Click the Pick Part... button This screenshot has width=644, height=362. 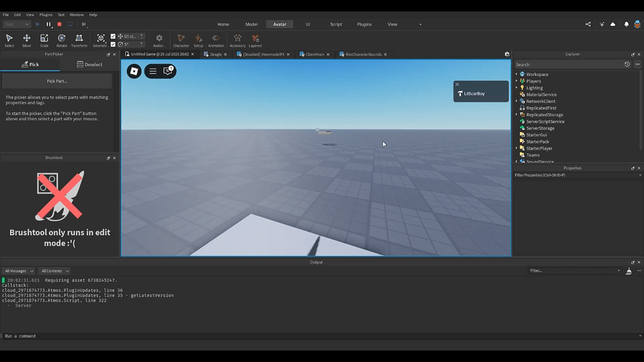[x=57, y=81]
